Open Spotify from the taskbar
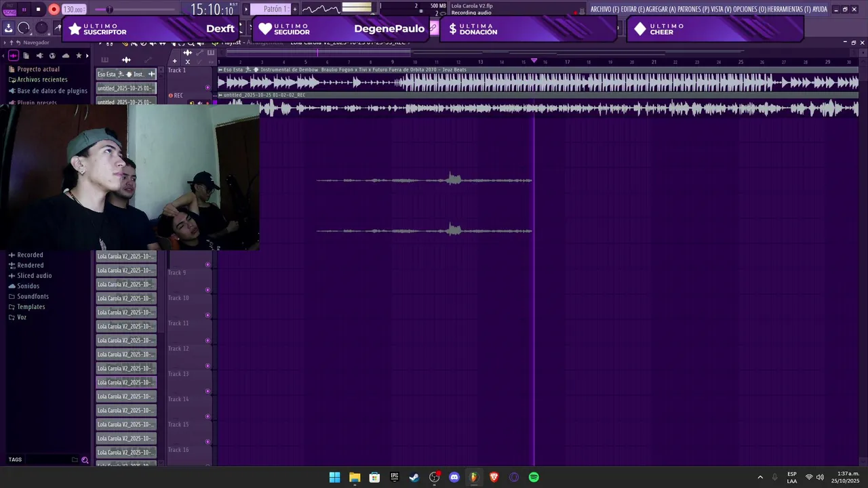This screenshot has height=488, width=868. 534,477
